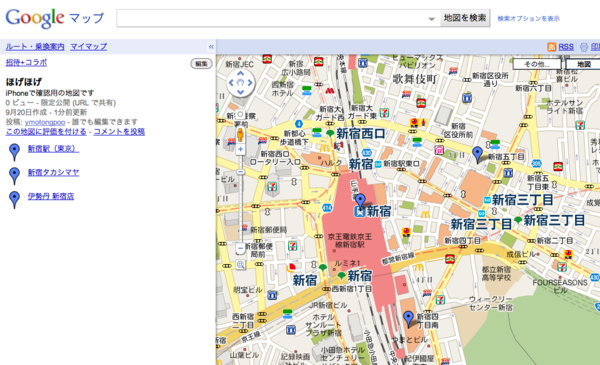Click the ほげほげ map title
This screenshot has height=365, width=600.
pyautogui.click(x=24, y=82)
